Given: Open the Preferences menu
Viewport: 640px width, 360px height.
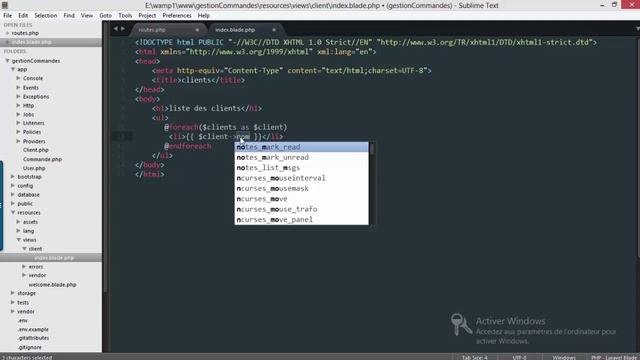Looking at the screenshot, I should [x=177, y=16].
